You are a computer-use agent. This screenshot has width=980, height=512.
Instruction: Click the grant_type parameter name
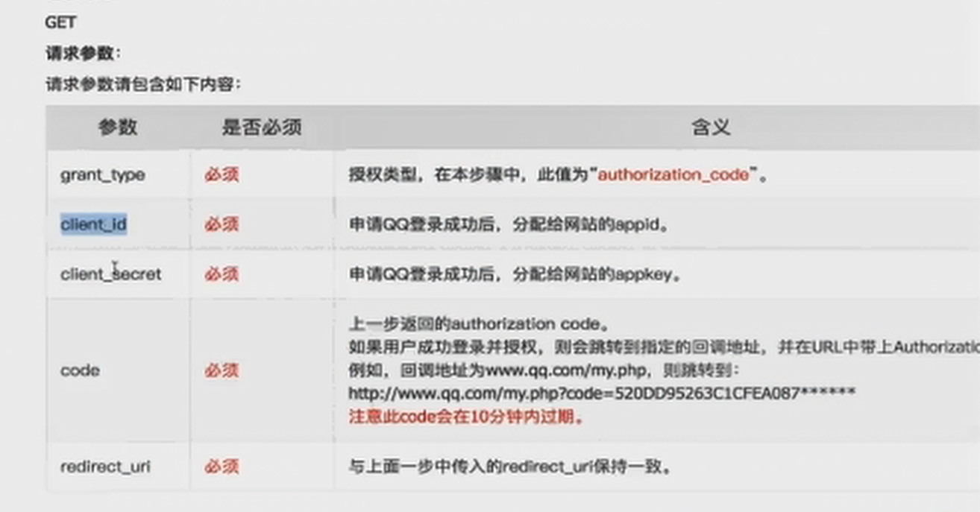[x=103, y=175]
